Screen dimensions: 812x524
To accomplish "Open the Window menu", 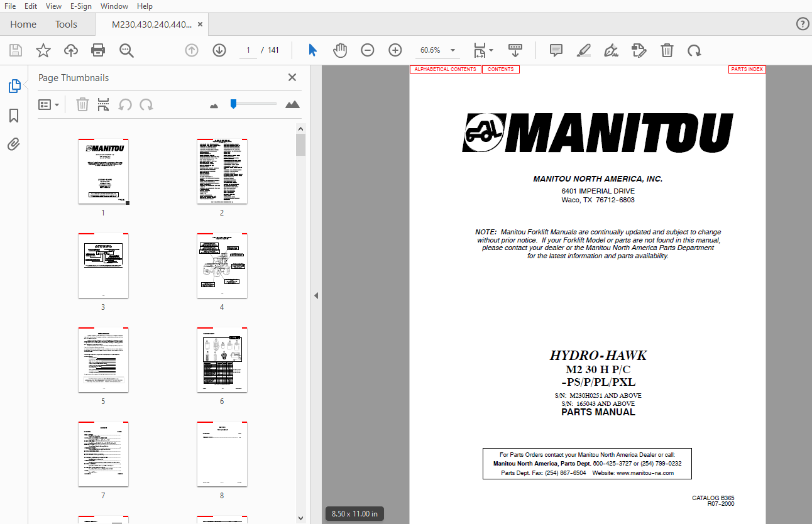I will 114,6.
